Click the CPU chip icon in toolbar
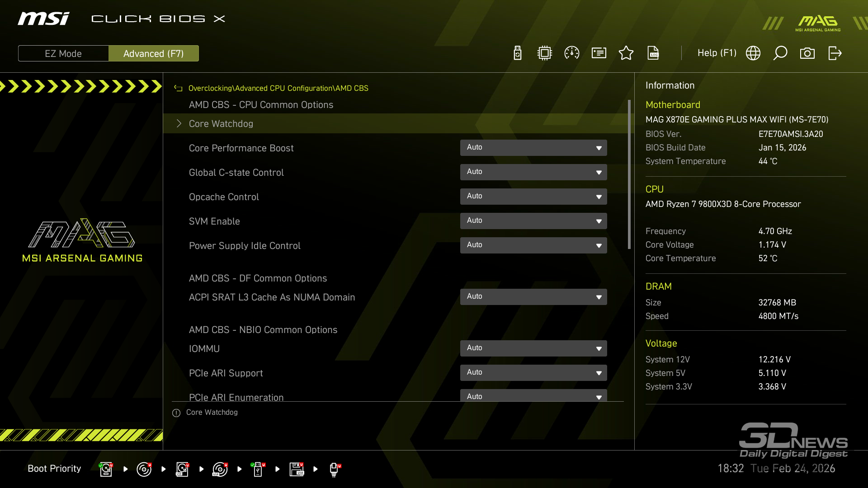868x488 pixels. [545, 53]
